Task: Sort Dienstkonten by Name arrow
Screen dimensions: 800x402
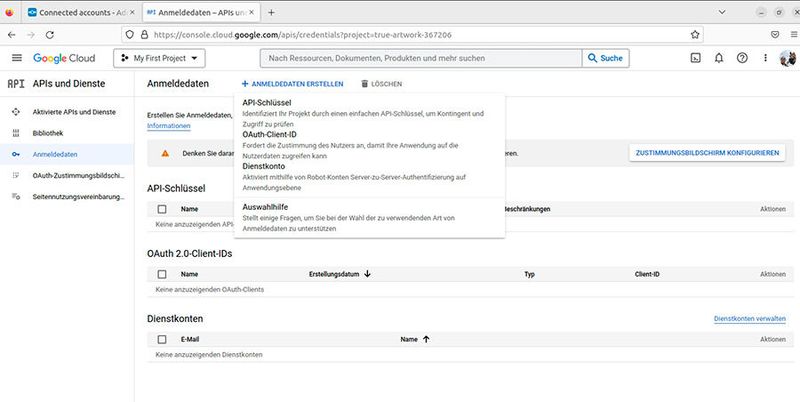Action: pos(426,339)
